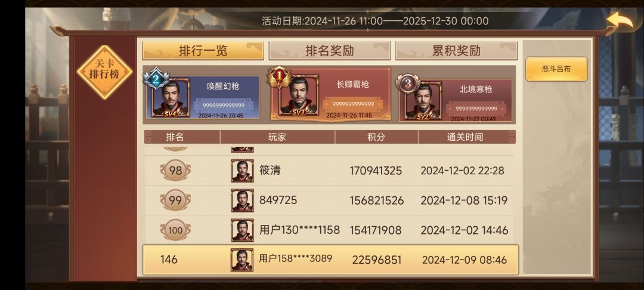This screenshot has width=644, height=290.
Task: Click the bronze rank 3 medal badge
Action: (x=407, y=84)
